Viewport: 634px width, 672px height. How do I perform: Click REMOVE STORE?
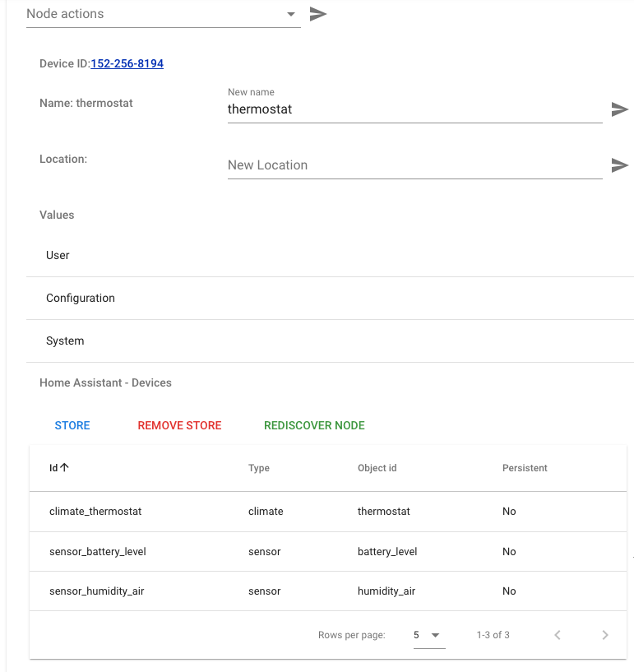pyautogui.click(x=179, y=425)
